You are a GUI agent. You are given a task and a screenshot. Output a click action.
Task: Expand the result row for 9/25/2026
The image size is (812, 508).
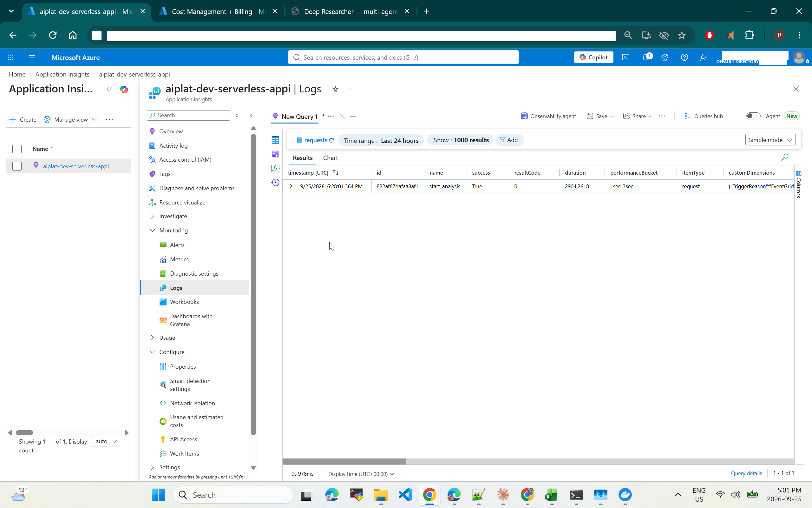[291, 186]
